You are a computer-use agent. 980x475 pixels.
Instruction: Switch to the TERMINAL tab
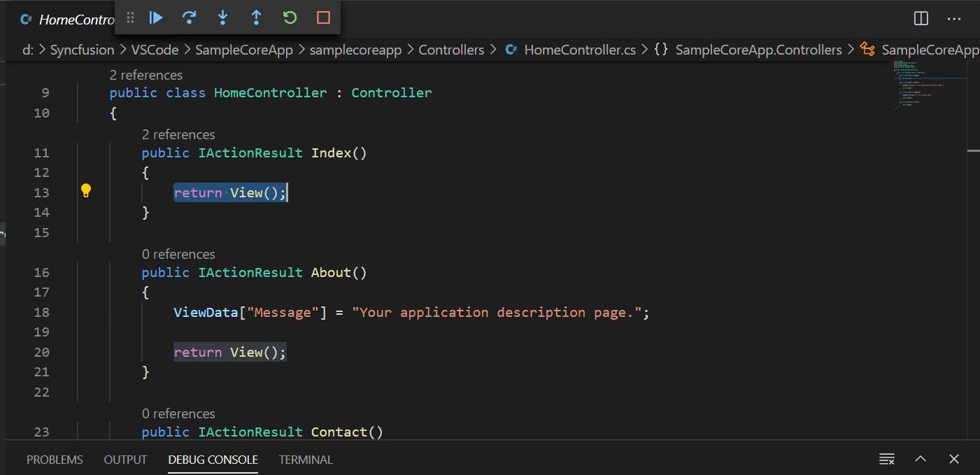click(306, 460)
